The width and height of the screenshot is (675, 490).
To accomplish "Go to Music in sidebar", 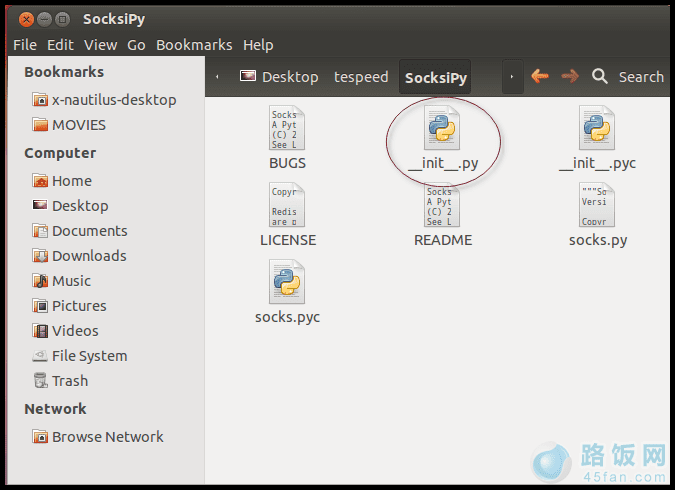I will (x=71, y=281).
